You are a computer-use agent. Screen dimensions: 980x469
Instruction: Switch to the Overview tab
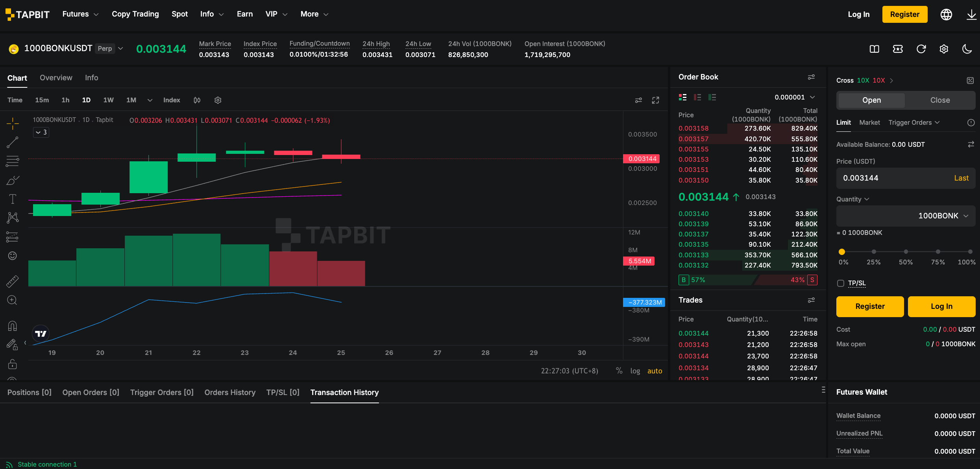point(56,78)
